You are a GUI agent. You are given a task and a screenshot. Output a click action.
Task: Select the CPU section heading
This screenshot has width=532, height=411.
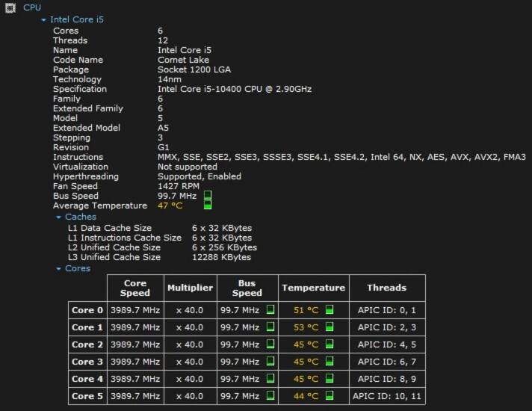[x=32, y=7]
